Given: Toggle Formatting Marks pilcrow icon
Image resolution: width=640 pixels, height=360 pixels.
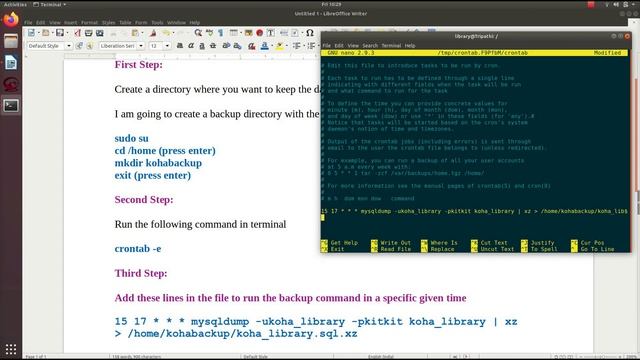Looking at the screenshot, I should coord(220,33).
